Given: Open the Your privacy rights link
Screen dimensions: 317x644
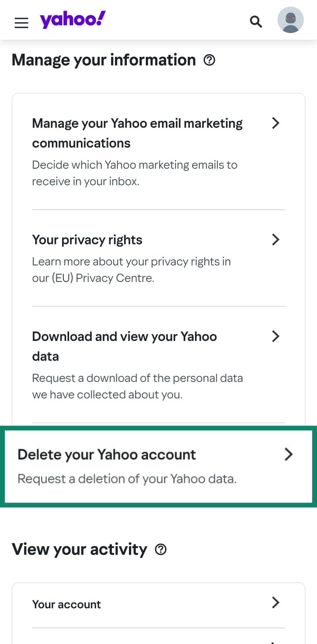Looking at the screenshot, I should pyautogui.click(x=87, y=240).
